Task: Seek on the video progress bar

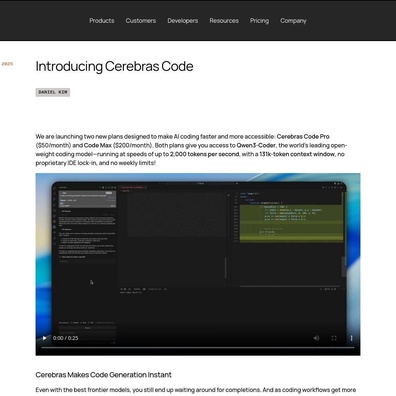Action: coord(198,347)
